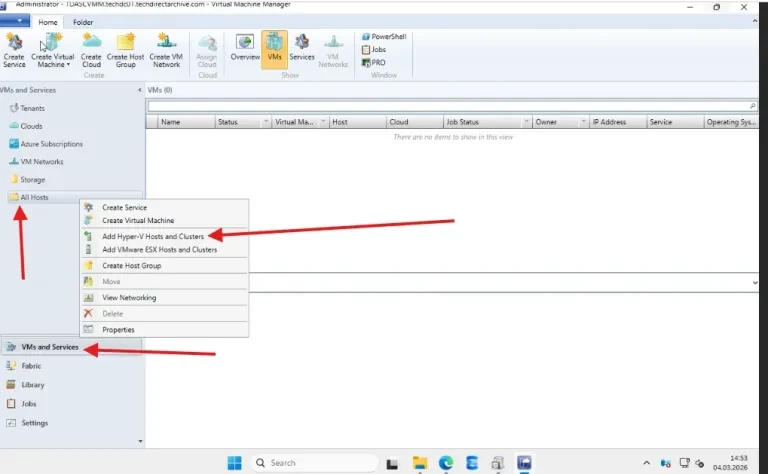Screen dimensions: 768x474
Task: Open File Explorer from taskbar
Action: pos(420,463)
